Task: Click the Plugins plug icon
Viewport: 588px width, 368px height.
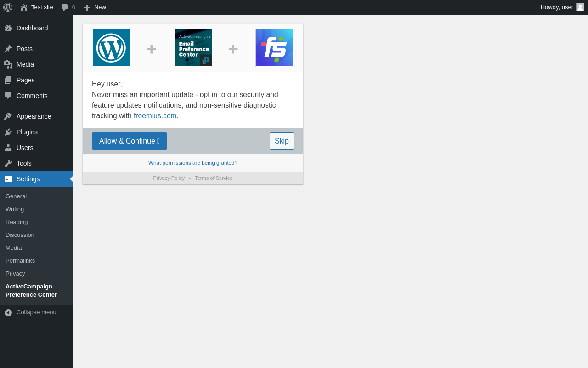Action: [x=8, y=132]
